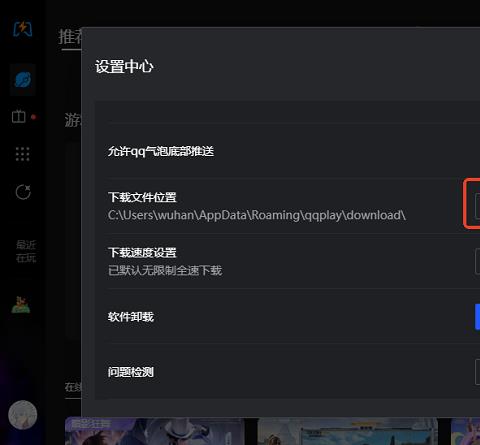Click the 软件卸载 label
This screenshot has width=480, height=445.
click(131, 317)
